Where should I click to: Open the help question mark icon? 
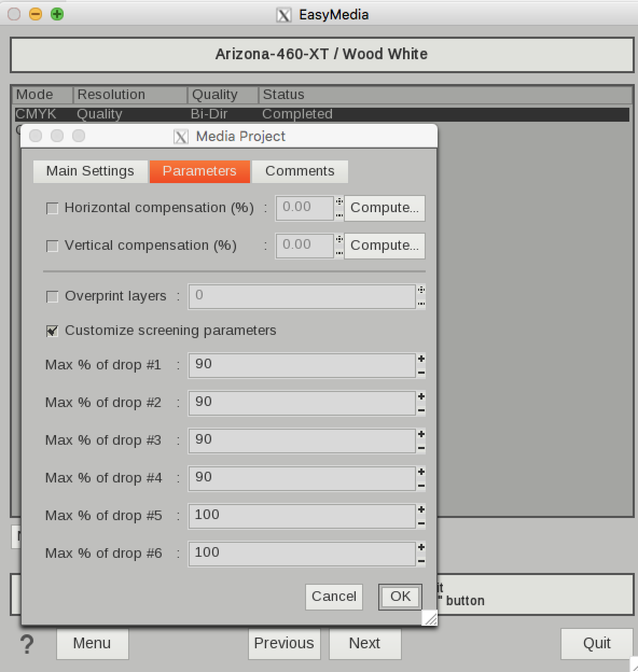coord(27,644)
